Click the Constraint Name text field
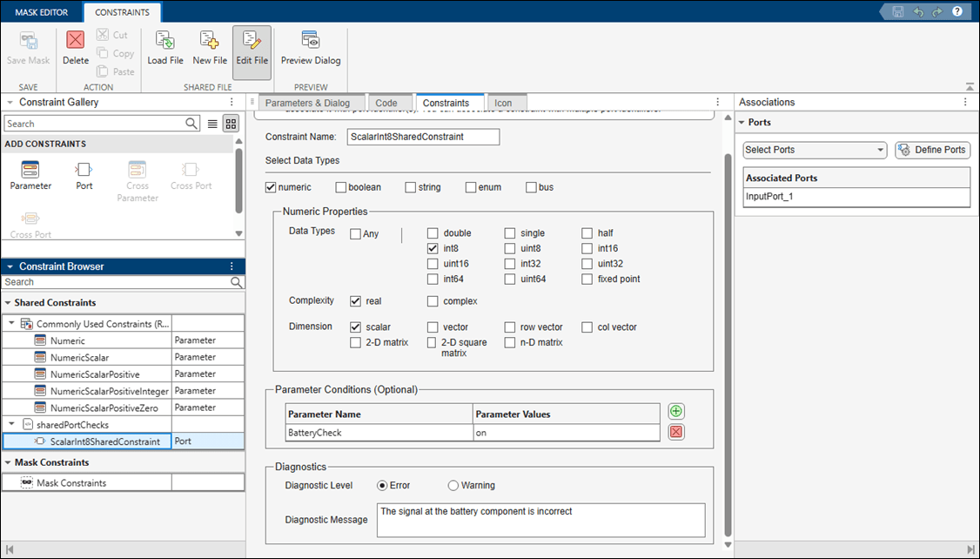 422,137
